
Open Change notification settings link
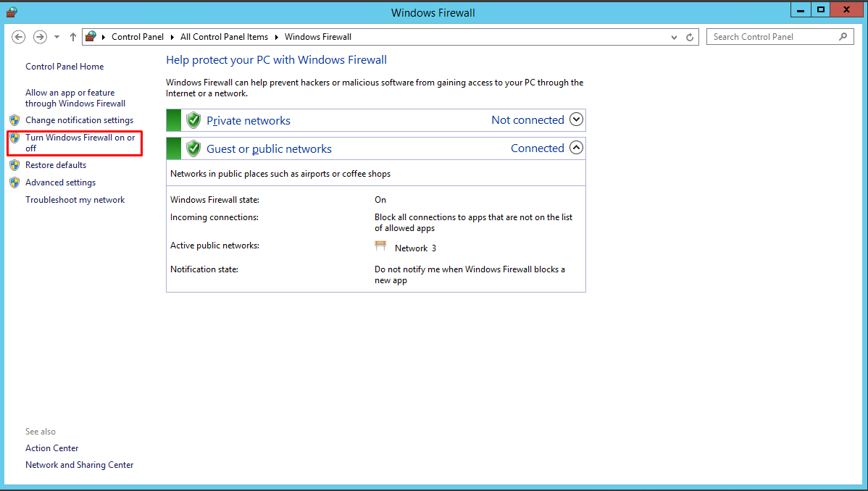point(79,120)
